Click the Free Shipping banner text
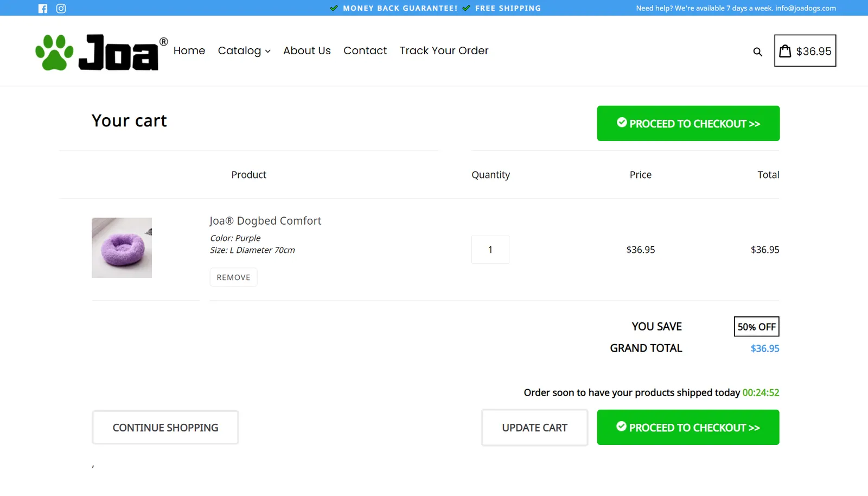Viewport: 868px width, 496px height. point(508,8)
